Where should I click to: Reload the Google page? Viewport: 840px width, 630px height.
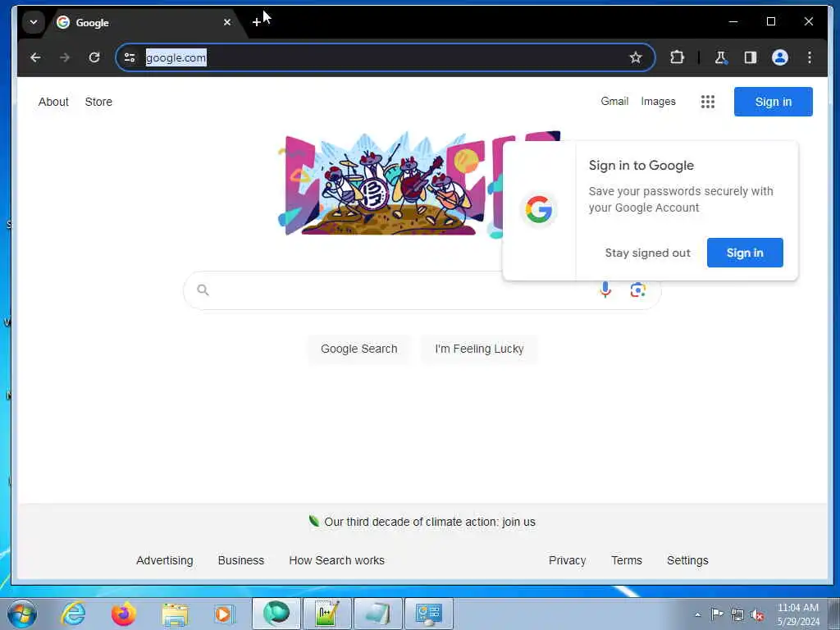(94, 57)
